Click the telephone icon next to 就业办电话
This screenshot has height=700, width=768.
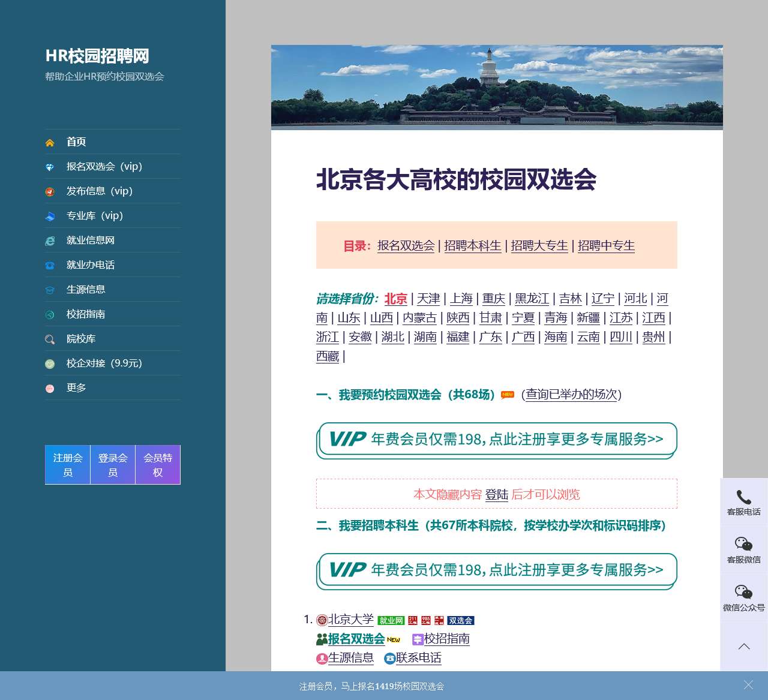pos(50,266)
